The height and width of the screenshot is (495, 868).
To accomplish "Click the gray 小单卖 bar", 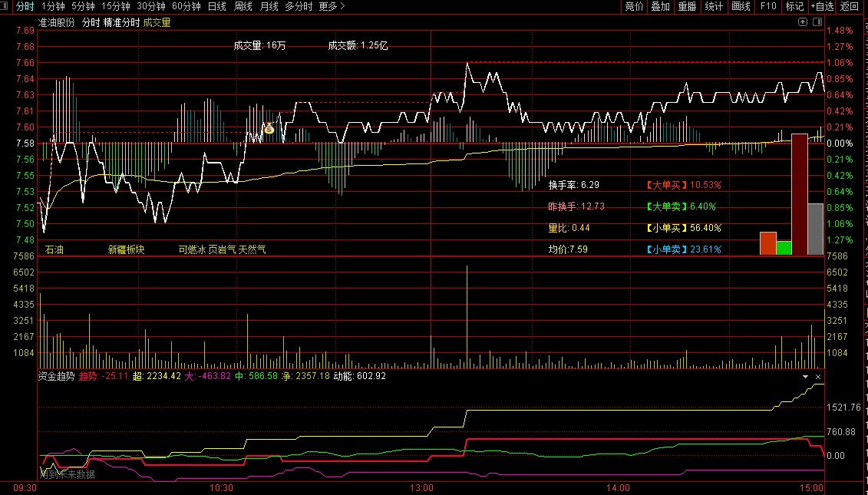I will (815, 229).
